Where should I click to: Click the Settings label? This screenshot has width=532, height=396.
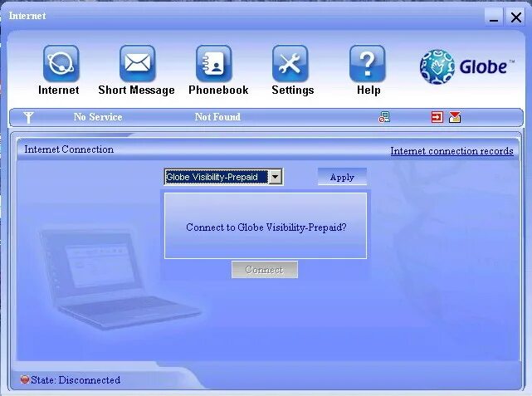click(x=292, y=90)
